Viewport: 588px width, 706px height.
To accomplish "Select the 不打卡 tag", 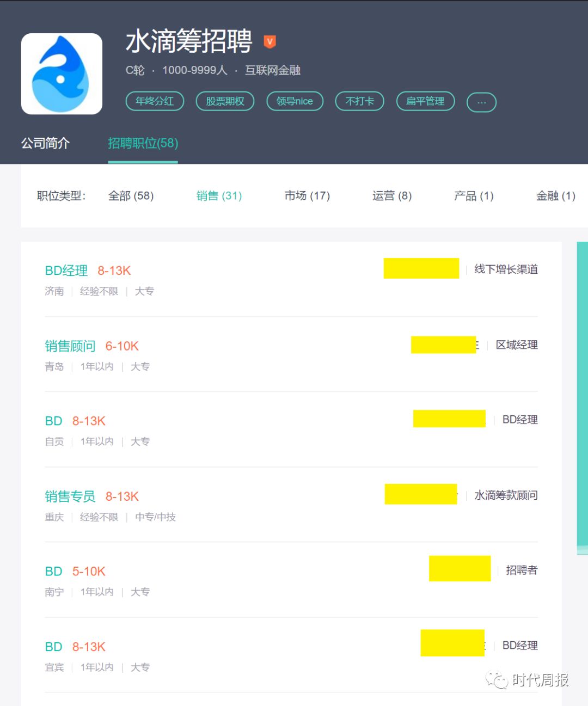I will click(x=359, y=101).
